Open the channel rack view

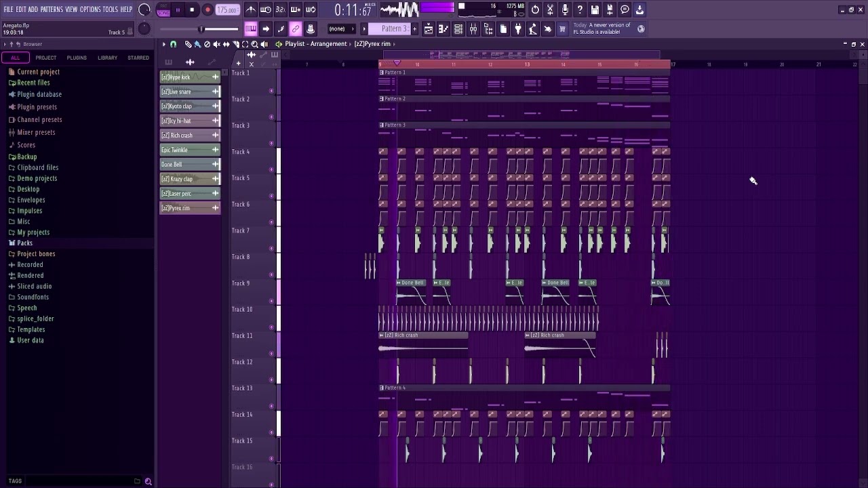pyautogui.click(x=458, y=28)
